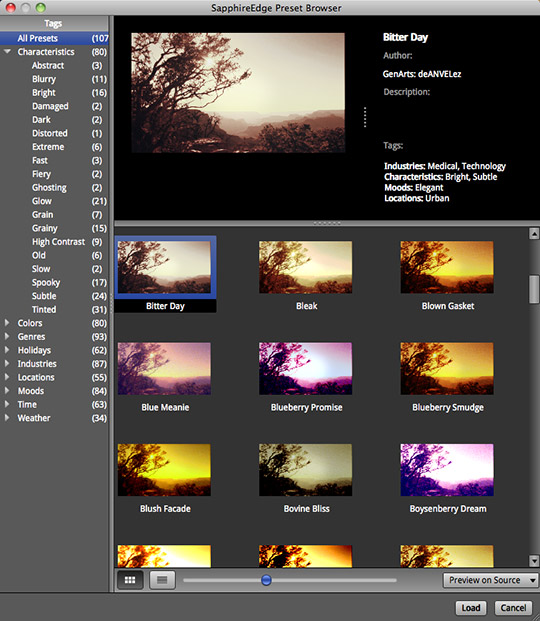Load the selected preset

coord(471,608)
